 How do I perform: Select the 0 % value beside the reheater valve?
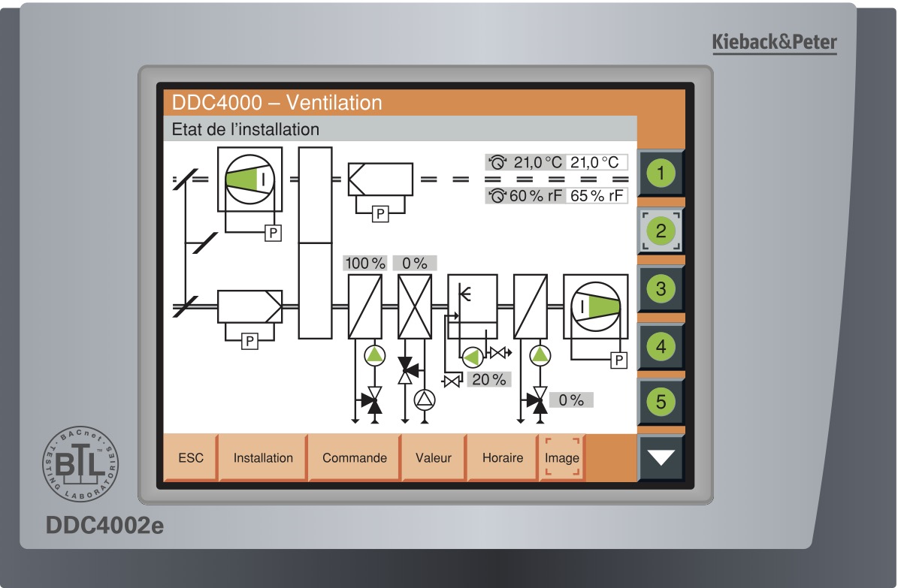[x=572, y=400]
